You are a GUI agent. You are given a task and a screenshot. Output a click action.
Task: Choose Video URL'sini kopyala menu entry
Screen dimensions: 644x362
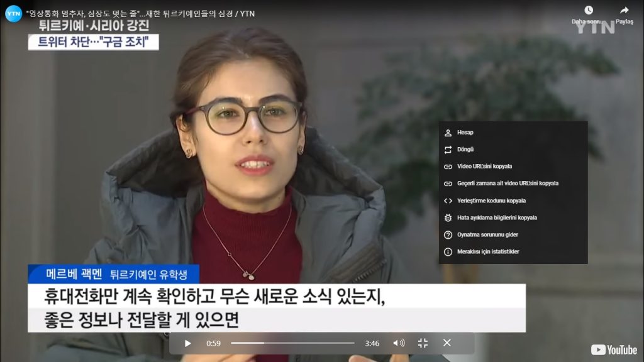coord(484,167)
